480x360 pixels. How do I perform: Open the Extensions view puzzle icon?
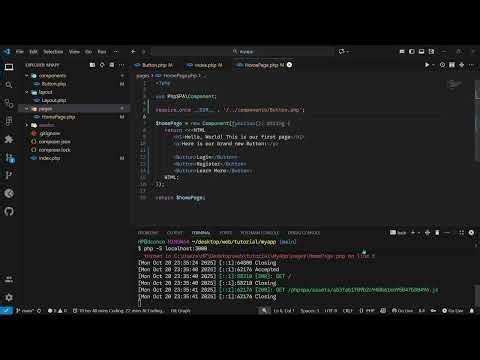[9, 139]
